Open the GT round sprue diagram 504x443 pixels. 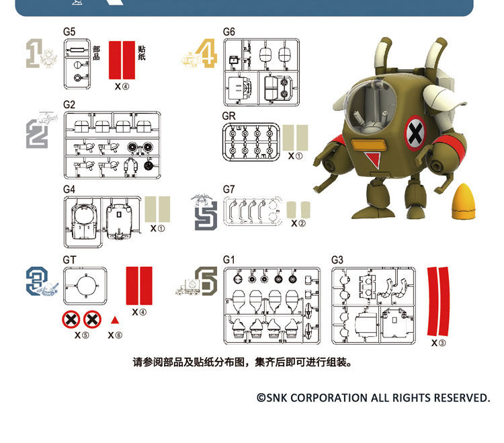85,286
